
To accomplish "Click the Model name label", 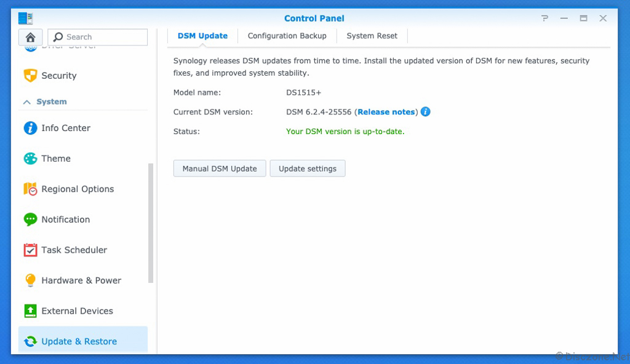I will click(x=197, y=93).
